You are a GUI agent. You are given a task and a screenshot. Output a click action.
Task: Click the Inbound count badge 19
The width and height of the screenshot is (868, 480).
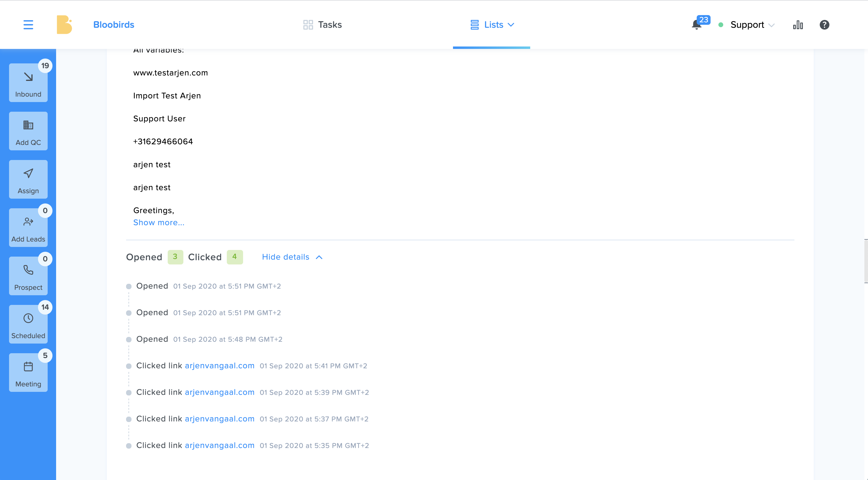pyautogui.click(x=45, y=66)
